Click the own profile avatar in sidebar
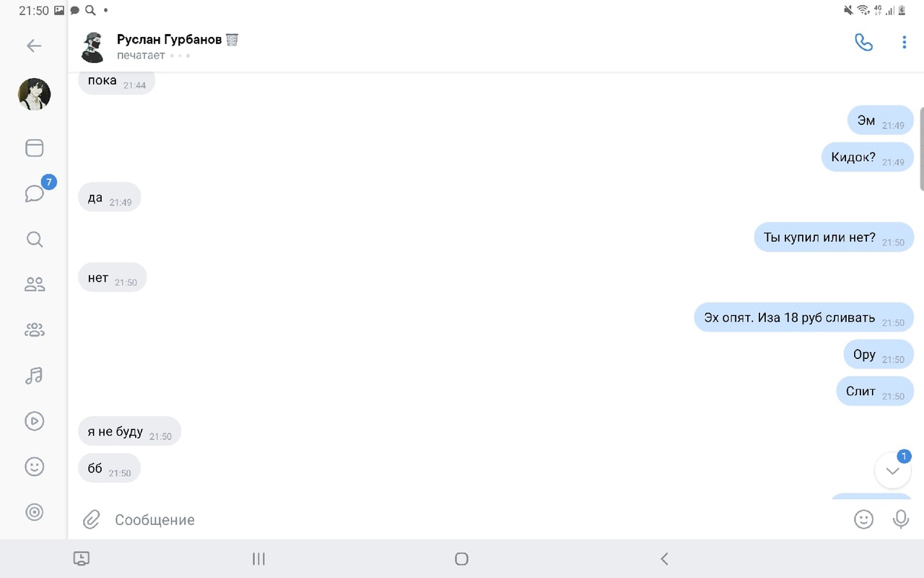The height and width of the screenshot is (578, 924). click(x=34, y=94)
